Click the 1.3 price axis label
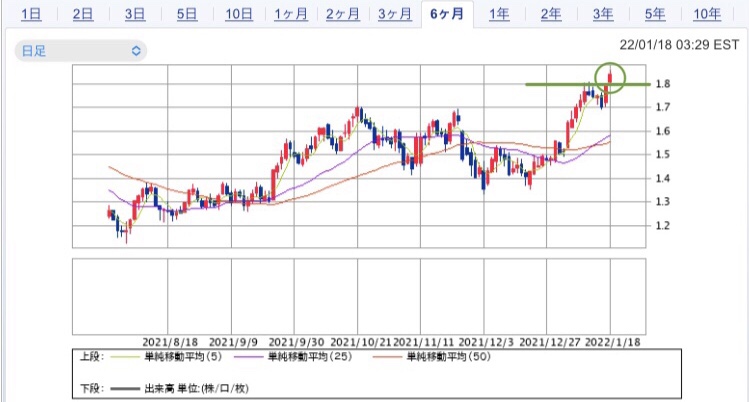 (663, 201)
